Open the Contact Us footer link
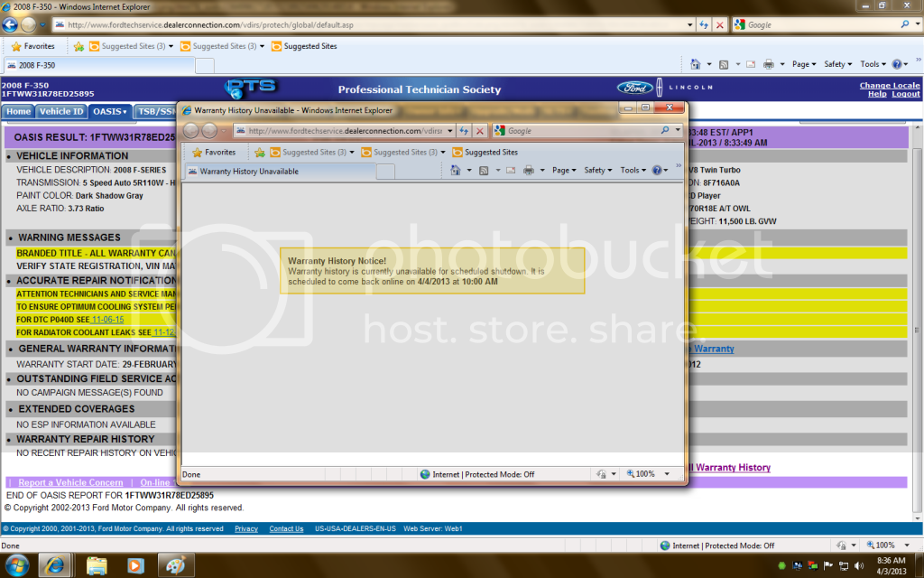924x578 pixels. (x=286, y=529)
